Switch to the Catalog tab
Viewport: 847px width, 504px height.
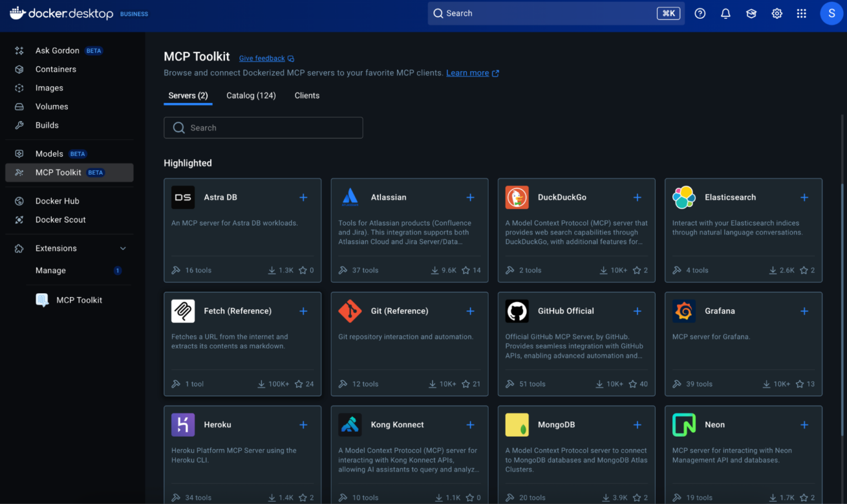coord(251,95)
